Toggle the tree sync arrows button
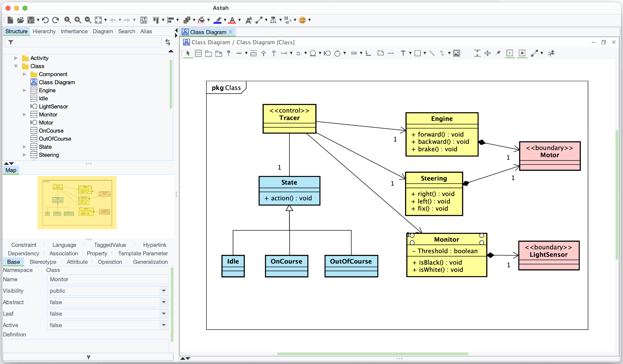This screenshot has height=364, width=623. [168, 42]
